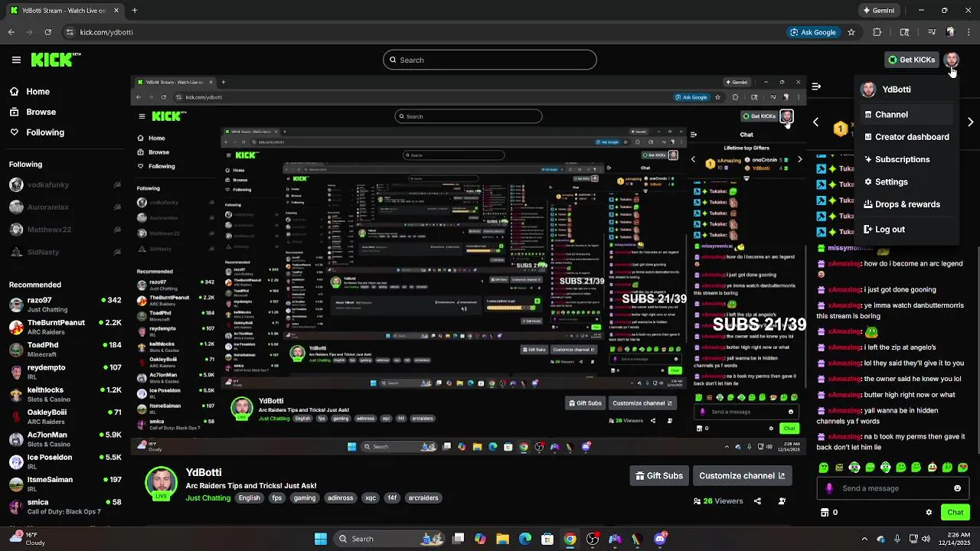Viewport: 980px width, 551px height.
Task: Show next top gifters with right chevron
Action: 970,122
